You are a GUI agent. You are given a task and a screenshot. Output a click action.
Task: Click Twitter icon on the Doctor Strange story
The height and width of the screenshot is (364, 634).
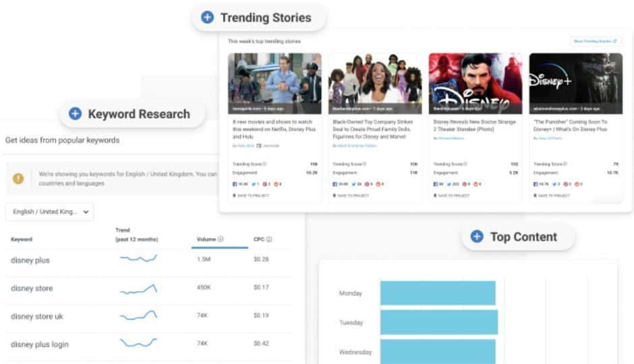pos(449,184)
